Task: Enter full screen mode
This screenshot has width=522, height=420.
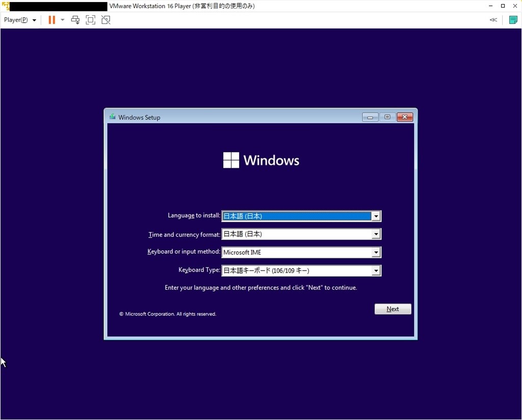Action: tap(90, 19)
